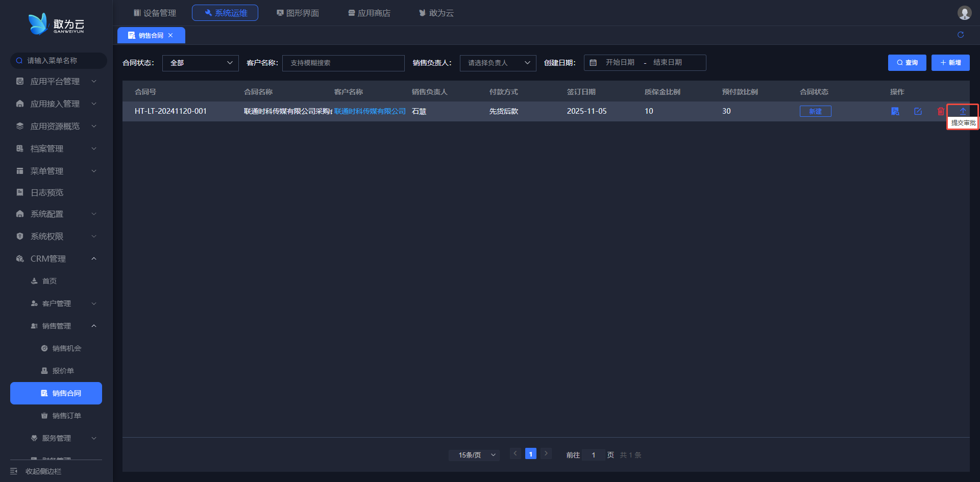Open 敢为云 in top navigation
The width and height of the screenshot is (980, 482).
[x=436, y=13]
